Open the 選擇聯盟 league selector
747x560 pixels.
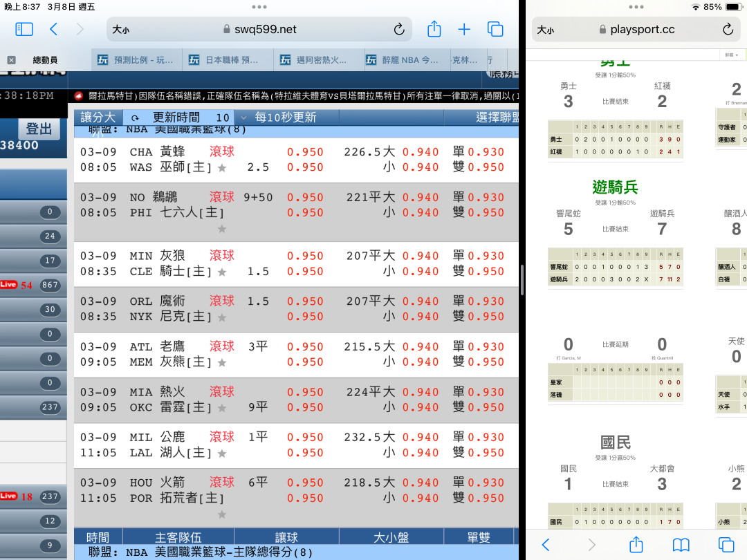pyautogui.click(x=497, y=117)
